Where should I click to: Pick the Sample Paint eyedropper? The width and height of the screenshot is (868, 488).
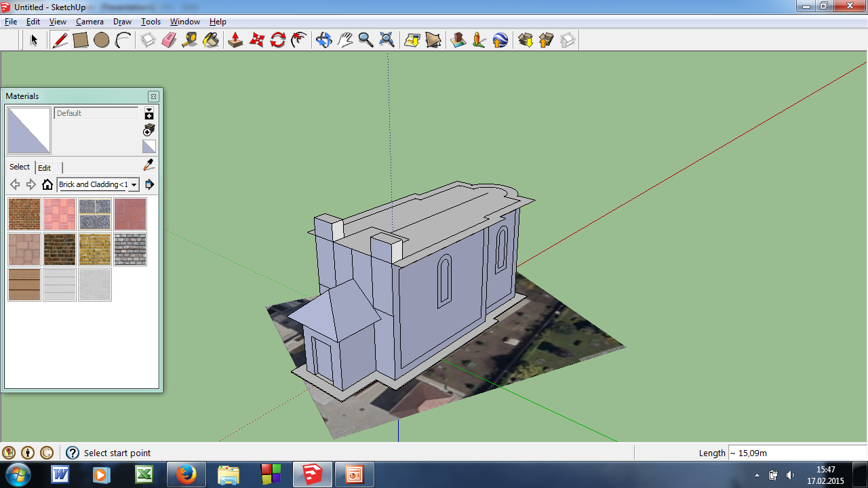pos(149,165)
